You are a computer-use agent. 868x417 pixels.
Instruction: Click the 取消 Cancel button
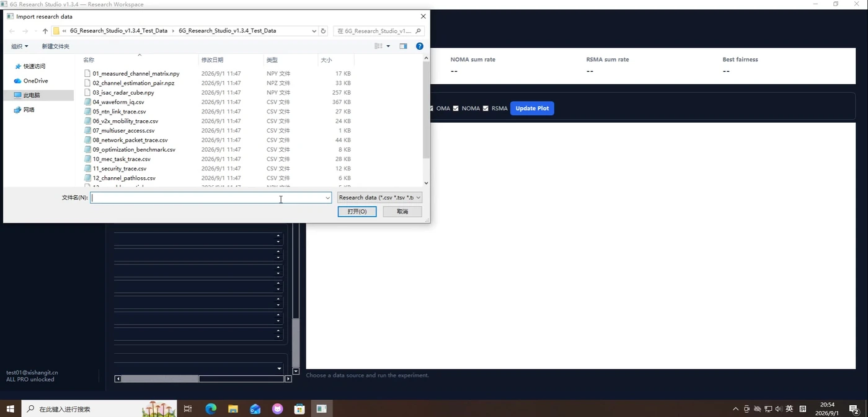click(402, 211)
